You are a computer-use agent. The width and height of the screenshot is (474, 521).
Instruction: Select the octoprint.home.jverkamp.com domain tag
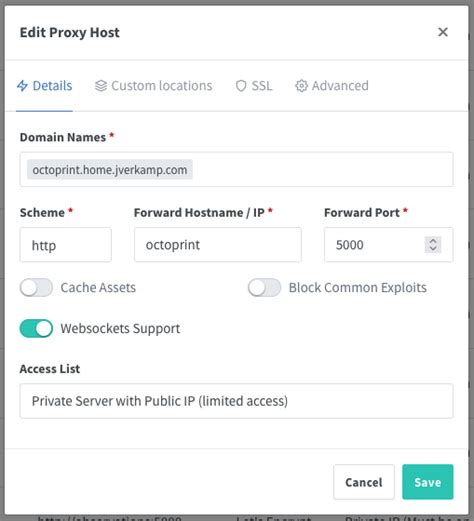click(110, 170)
